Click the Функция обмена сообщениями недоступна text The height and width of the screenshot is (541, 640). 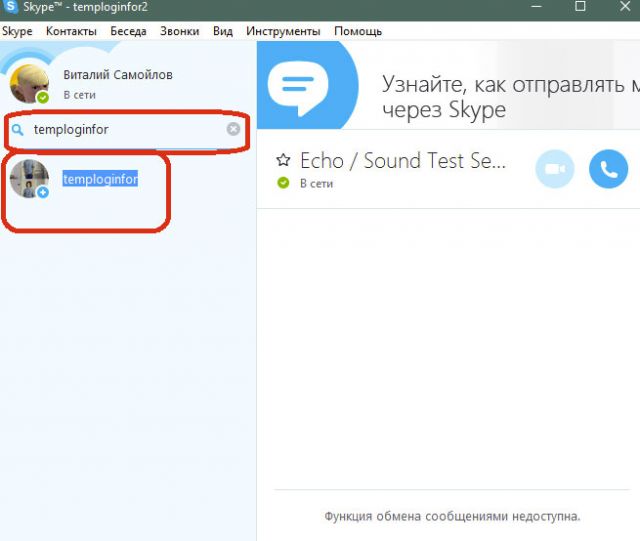[x=452, y=516]
